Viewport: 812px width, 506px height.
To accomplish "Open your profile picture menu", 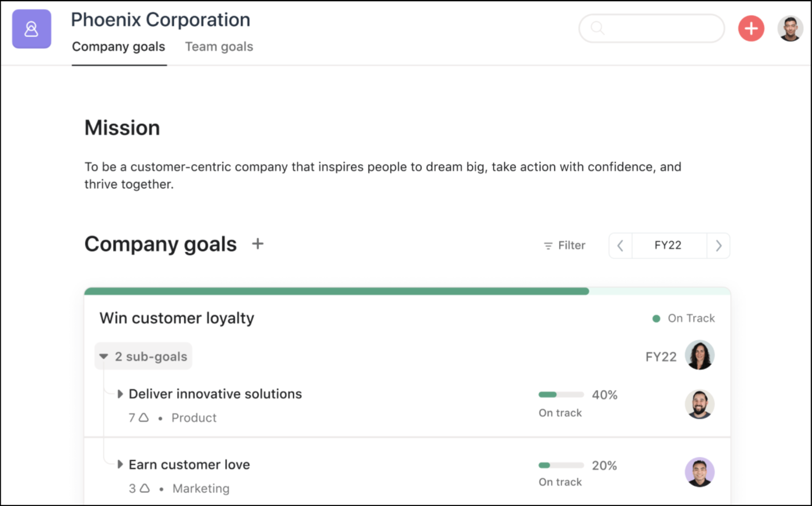I will 790,28.
